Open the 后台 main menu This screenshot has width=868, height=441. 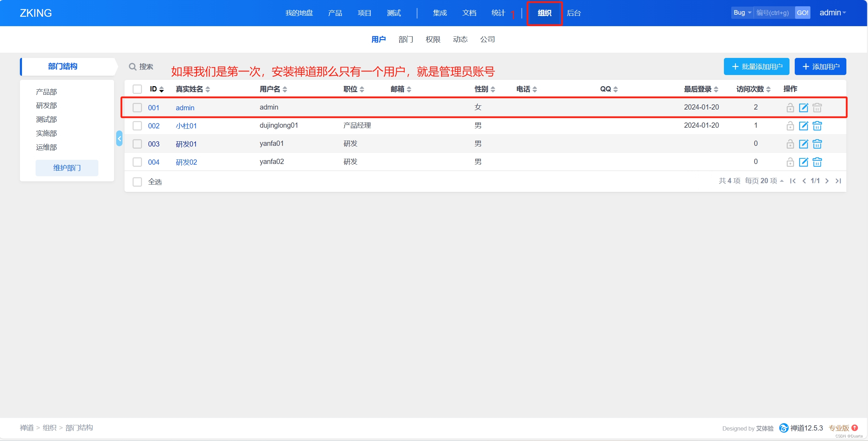tap(574, 13)
